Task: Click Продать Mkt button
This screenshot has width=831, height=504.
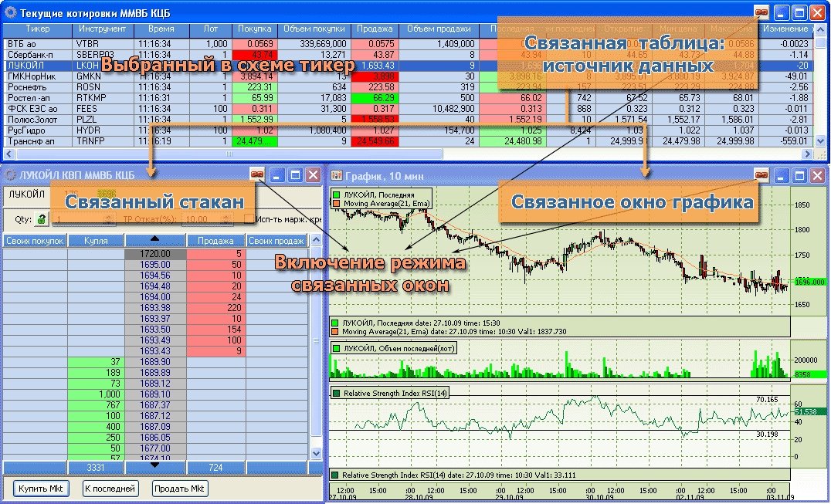Action: click(179, 488)
